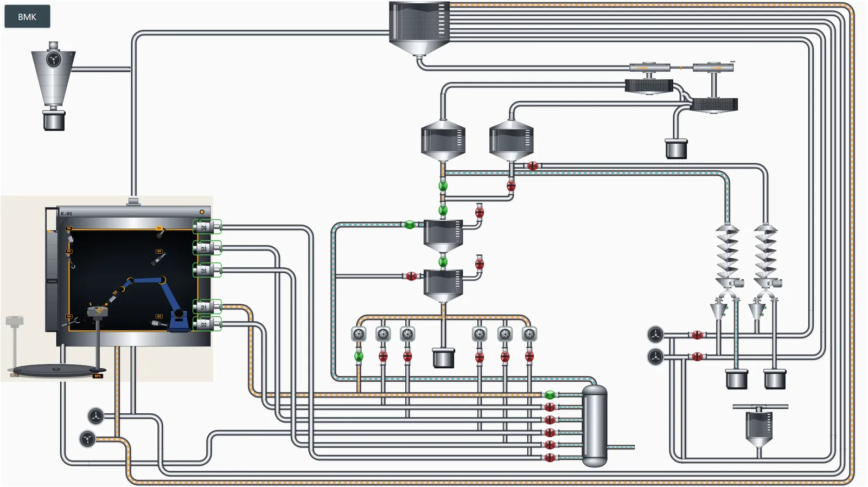Select the D5 nozzle connector
This screenshot has width=868, height=487.
(207, 270)
